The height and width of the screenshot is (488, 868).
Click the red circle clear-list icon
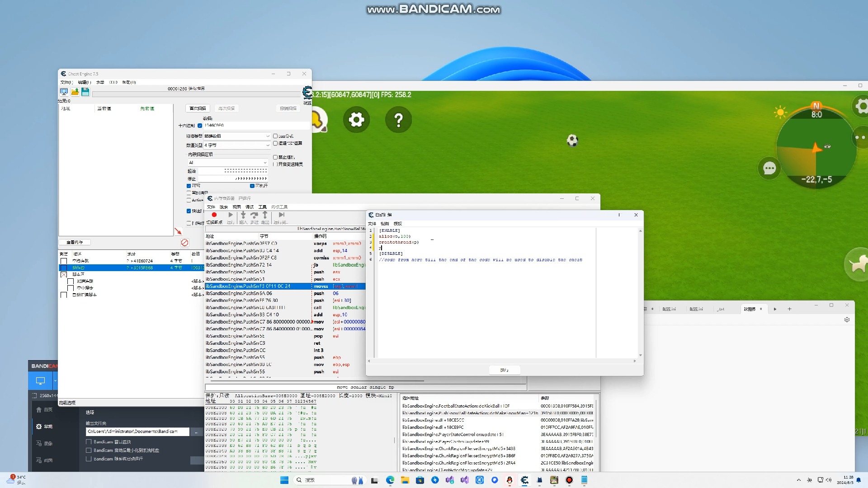click(184, 243)
